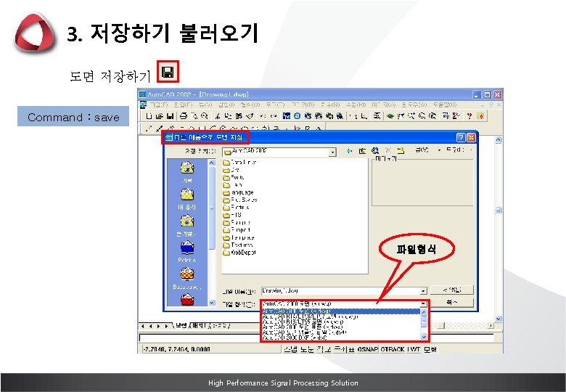
Task: Choose AutoCAD R14/LT98/LT97 drawing format option
Action: coord(341,317)
